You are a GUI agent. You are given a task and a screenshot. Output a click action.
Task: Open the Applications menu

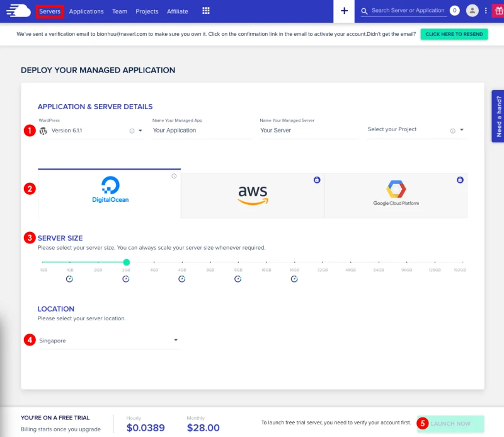(86, 11)
